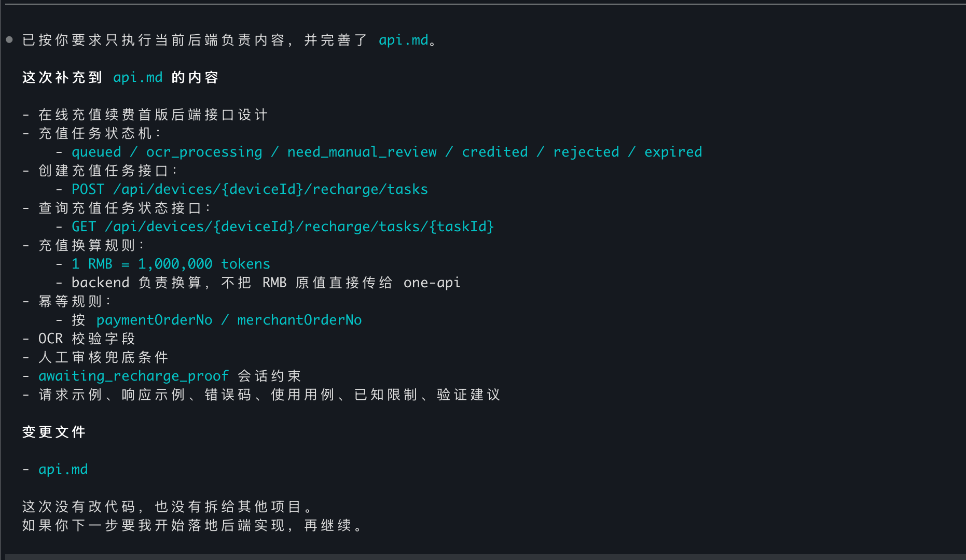Click api.md in the bold heading line
The width and height of the screenshot is (966, 560).
point(138,77)
